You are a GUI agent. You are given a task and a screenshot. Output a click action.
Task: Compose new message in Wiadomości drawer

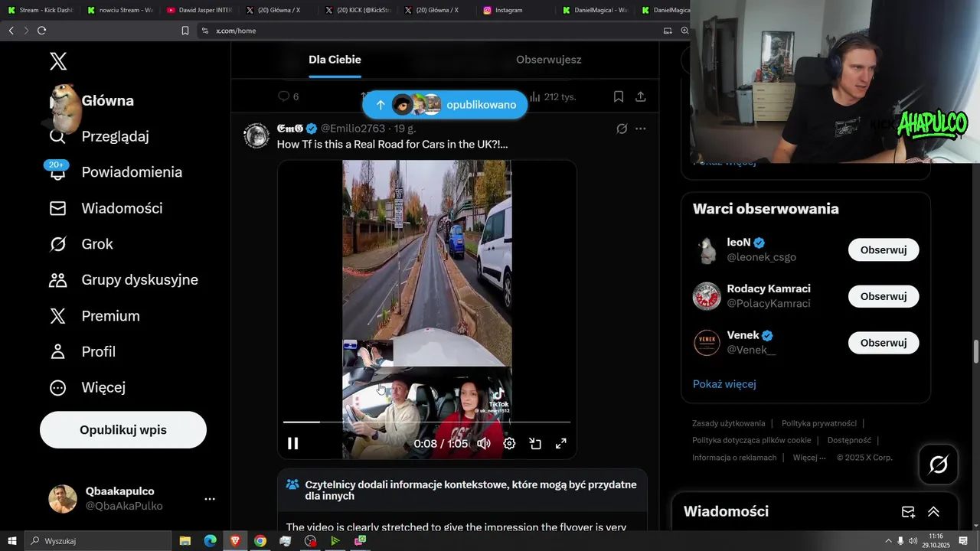(x=908, y=512)
